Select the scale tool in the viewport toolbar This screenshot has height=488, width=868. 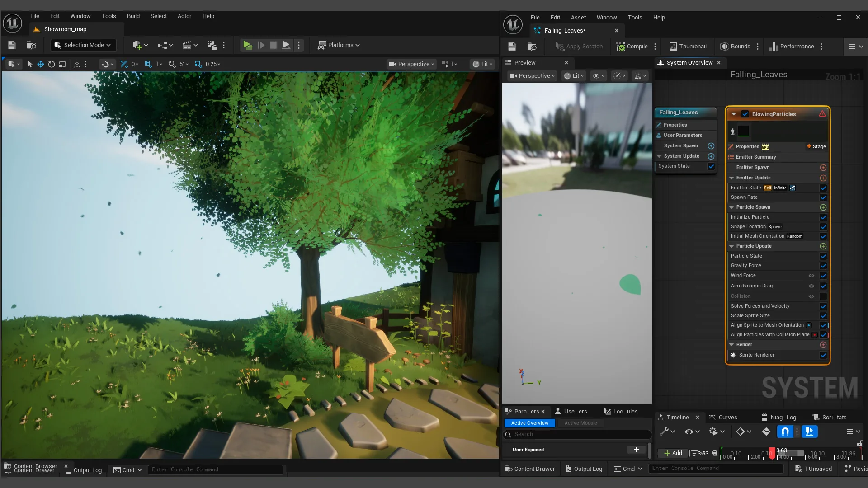[62, 64]
